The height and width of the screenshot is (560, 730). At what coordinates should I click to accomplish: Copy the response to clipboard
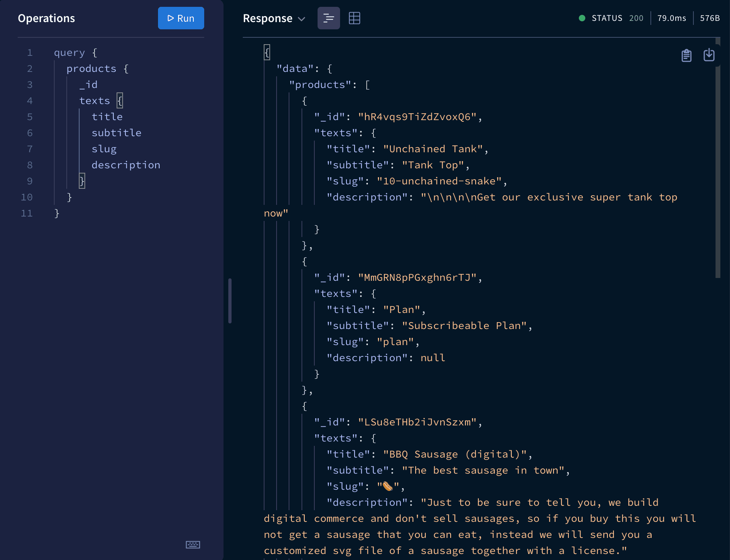coord(686,55)
